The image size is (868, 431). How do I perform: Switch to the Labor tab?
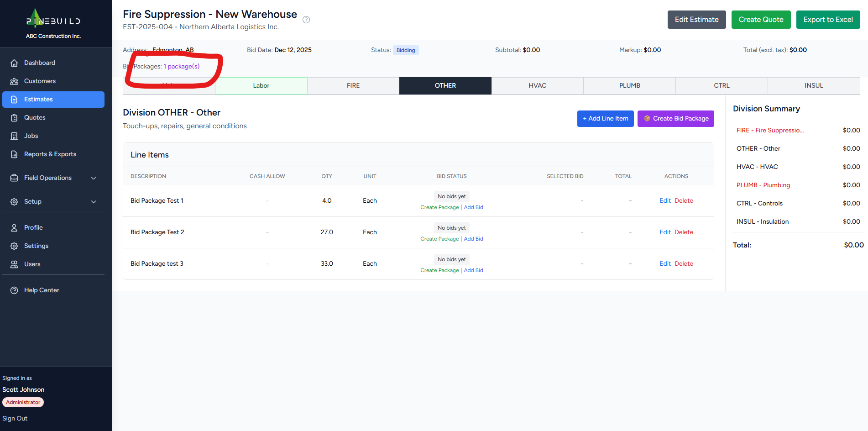(261, 85)
